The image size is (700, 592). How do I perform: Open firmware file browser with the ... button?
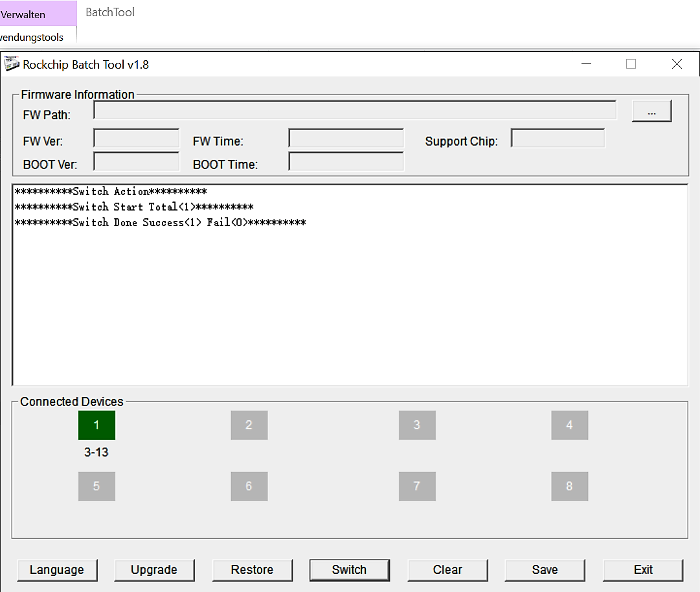coord(652,111)
